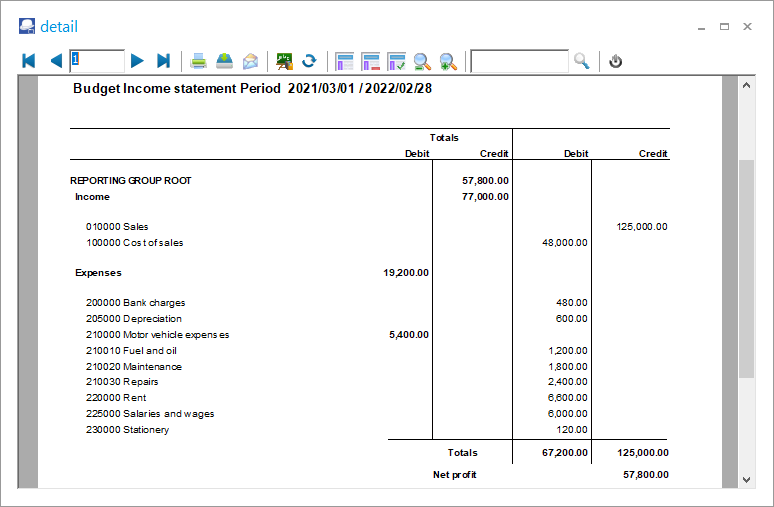Click the export/save report icon
The height and width of the screenshot is (507, 774).
coord(224,61)
